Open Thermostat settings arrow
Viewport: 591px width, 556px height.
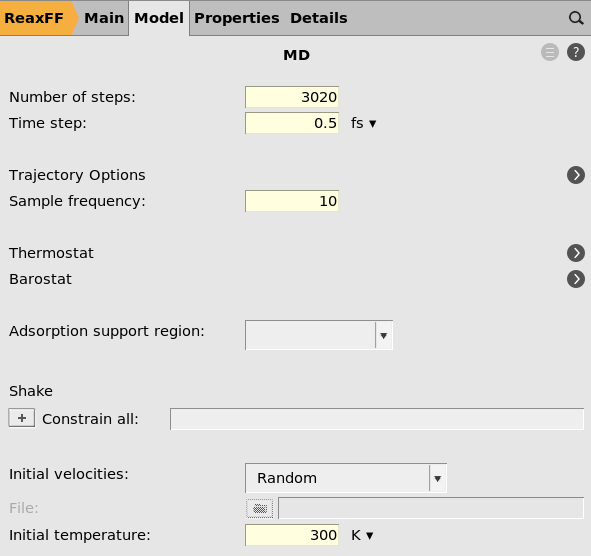click(x=576, y=253)
